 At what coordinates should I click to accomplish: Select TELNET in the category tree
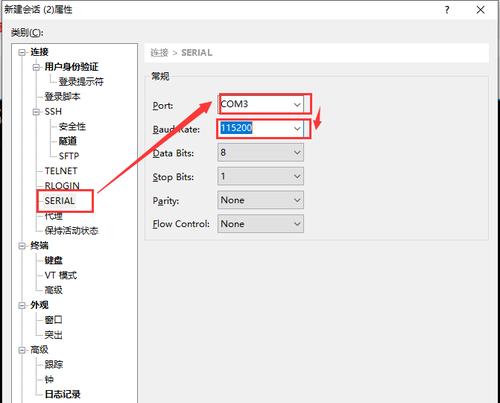pos(61,171)
